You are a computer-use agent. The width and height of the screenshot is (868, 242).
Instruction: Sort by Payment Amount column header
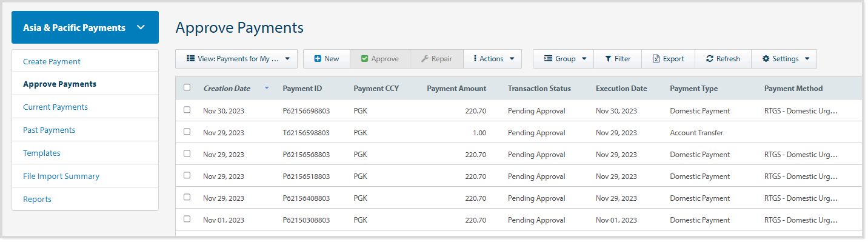[456, 89]
